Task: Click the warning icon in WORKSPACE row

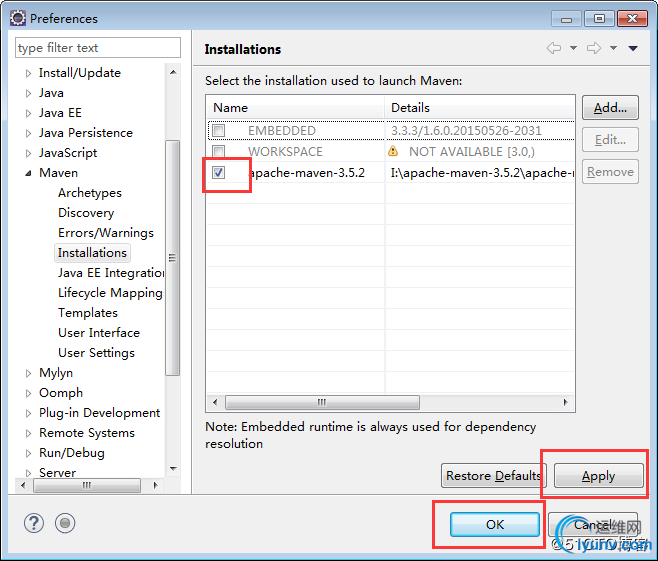Action: [393, 151]
